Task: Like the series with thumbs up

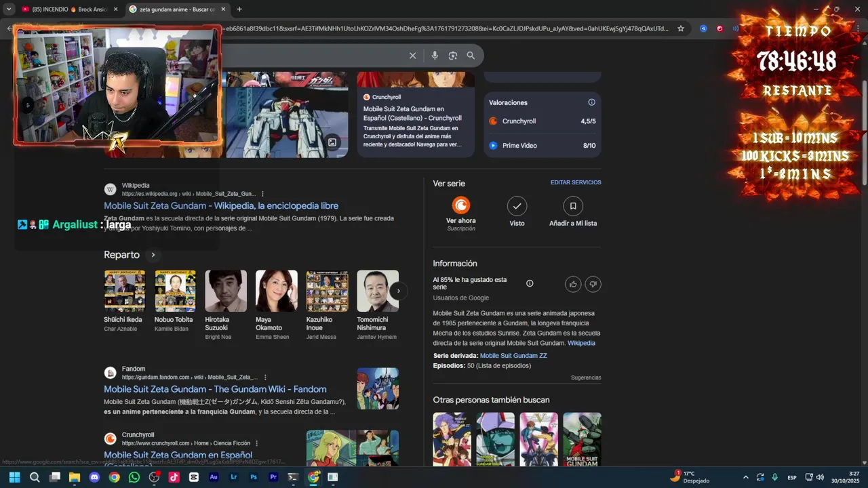Action: coord(573,284)
